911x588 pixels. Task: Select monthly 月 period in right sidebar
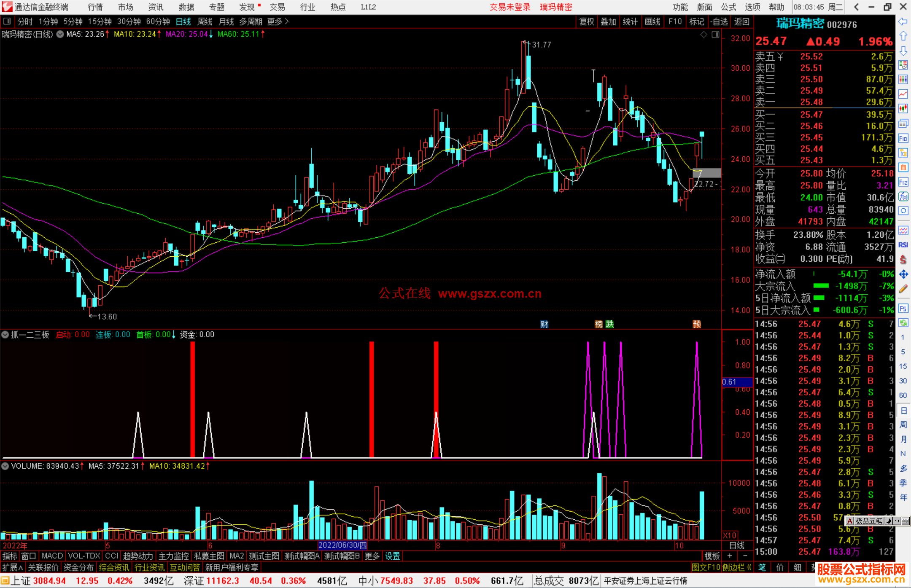click(x=903, y=439)
